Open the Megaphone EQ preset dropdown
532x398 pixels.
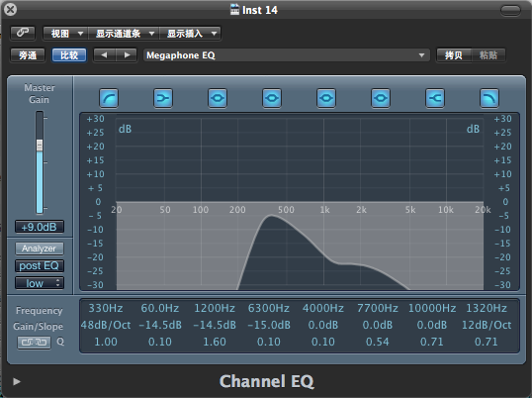click(x=287, y=55)
